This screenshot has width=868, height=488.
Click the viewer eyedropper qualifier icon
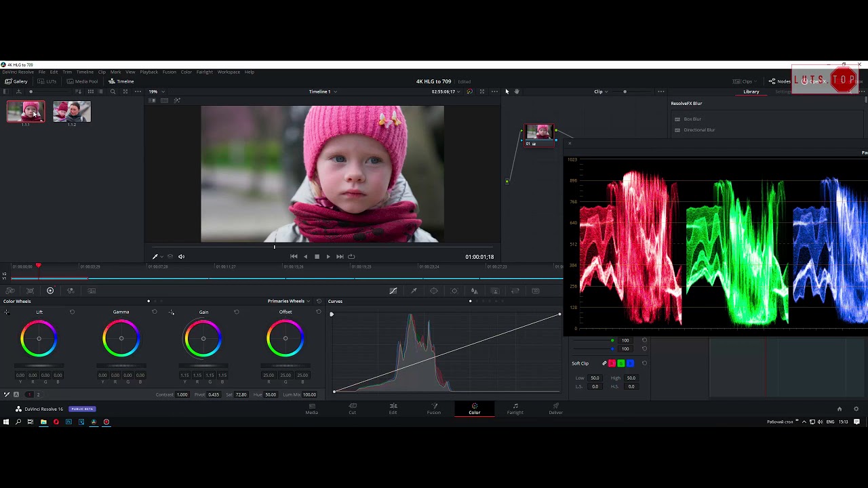coord(155,257)
